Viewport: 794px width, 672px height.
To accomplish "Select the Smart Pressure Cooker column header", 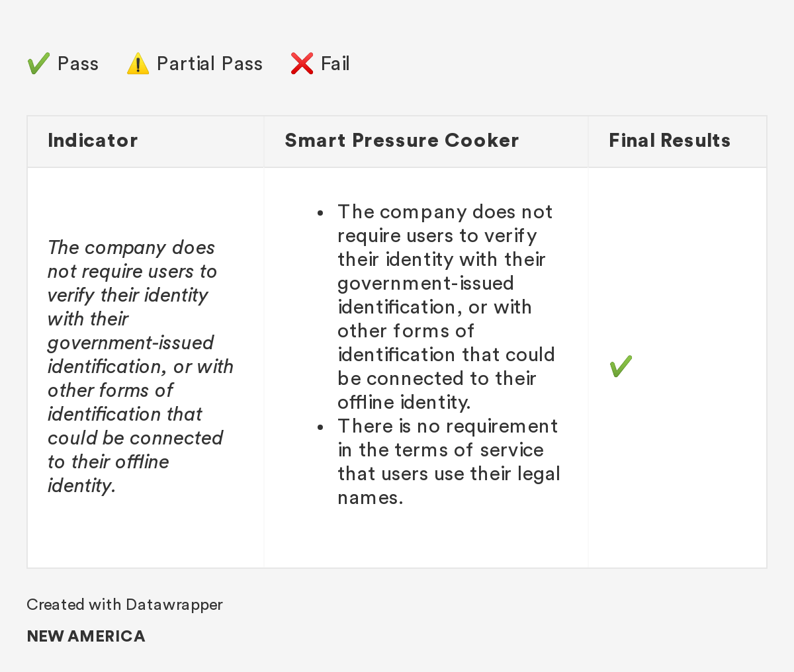I will click(x=402, y=140).
